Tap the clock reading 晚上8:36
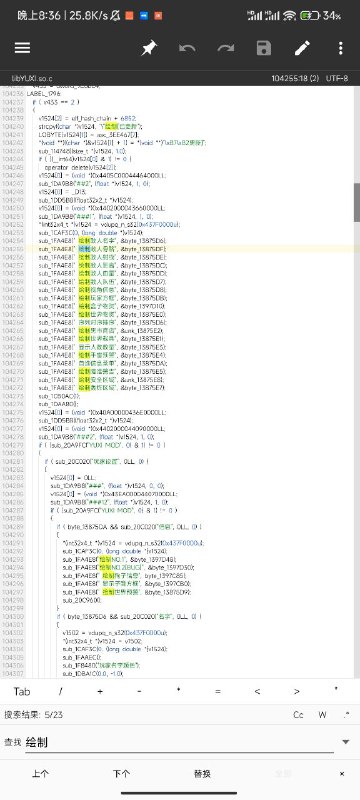 (39, 15)
